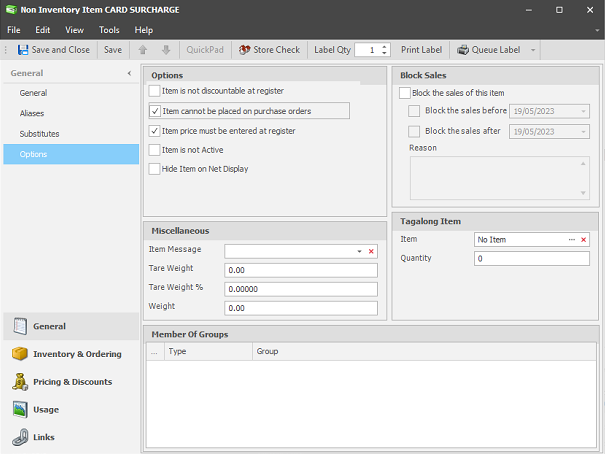
Task: Clear Item Message with red X
Action: 371,251
